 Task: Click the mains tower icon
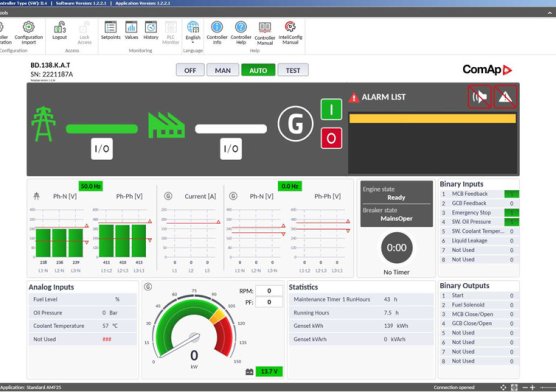coord(43,124)
